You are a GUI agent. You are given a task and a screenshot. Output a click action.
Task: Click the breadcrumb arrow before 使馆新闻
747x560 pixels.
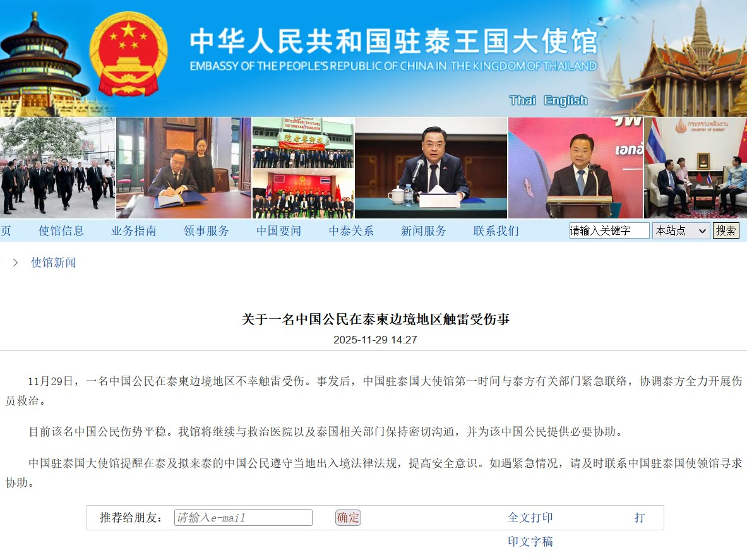[x=15, y=263]
